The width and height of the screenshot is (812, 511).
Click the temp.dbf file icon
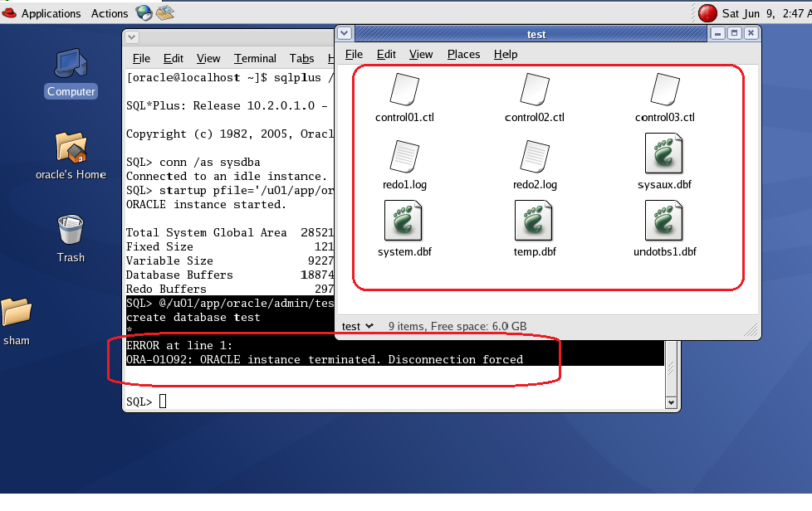534,221
